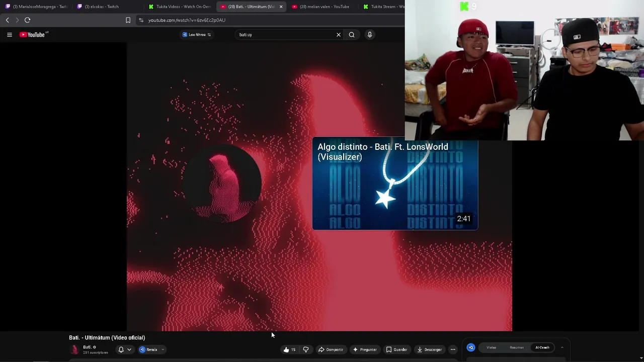The height and width of the screenshot is (362, 644).
Task: Click the 281 suscriptores text
Action: point(96,352)
